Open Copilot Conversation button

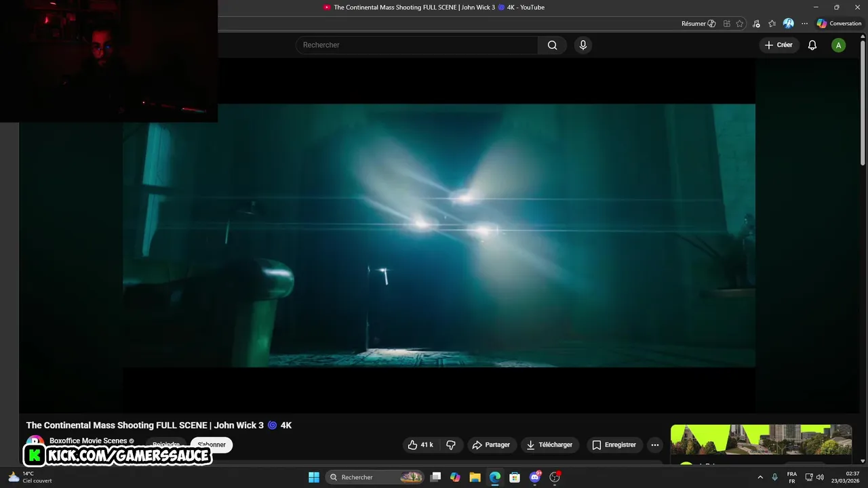(x=839, y=24)
